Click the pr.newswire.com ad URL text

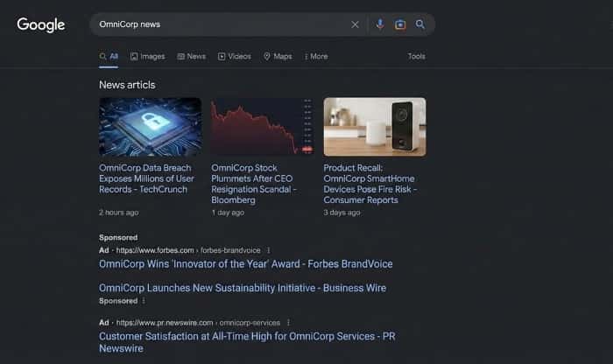198,323
